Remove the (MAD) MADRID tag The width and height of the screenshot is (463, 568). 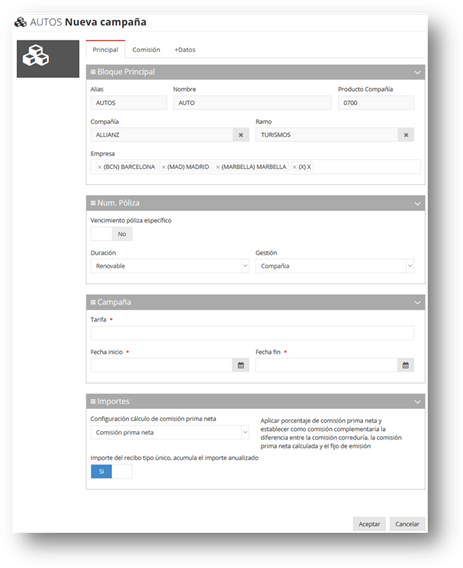pos(163,167)
